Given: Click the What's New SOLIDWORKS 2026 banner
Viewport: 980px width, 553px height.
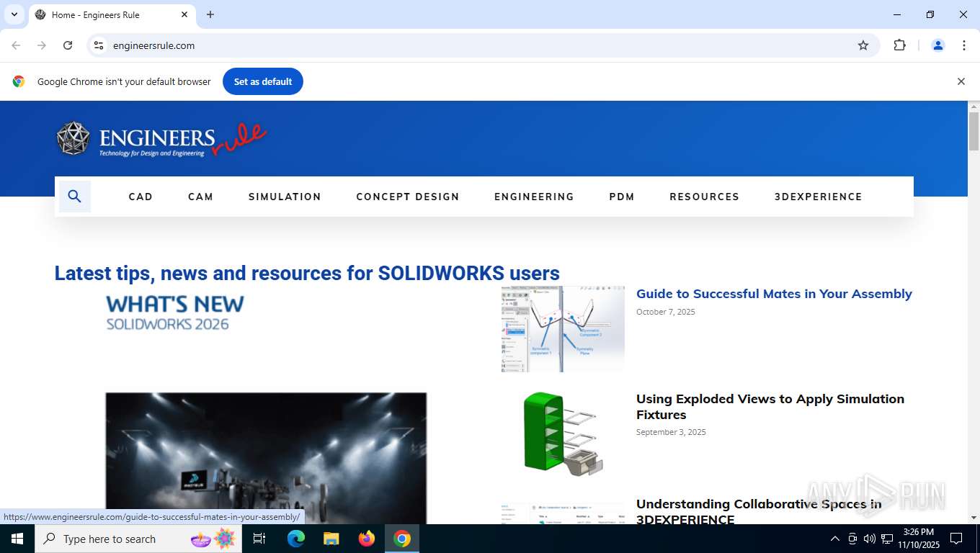Looking at the screenshot, I should click(175, 313).
